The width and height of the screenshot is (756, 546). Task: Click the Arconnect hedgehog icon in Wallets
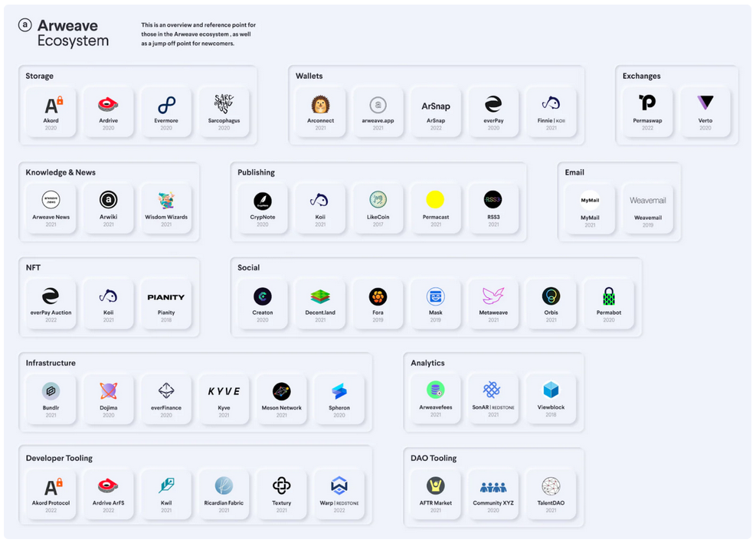coord(320,104)
